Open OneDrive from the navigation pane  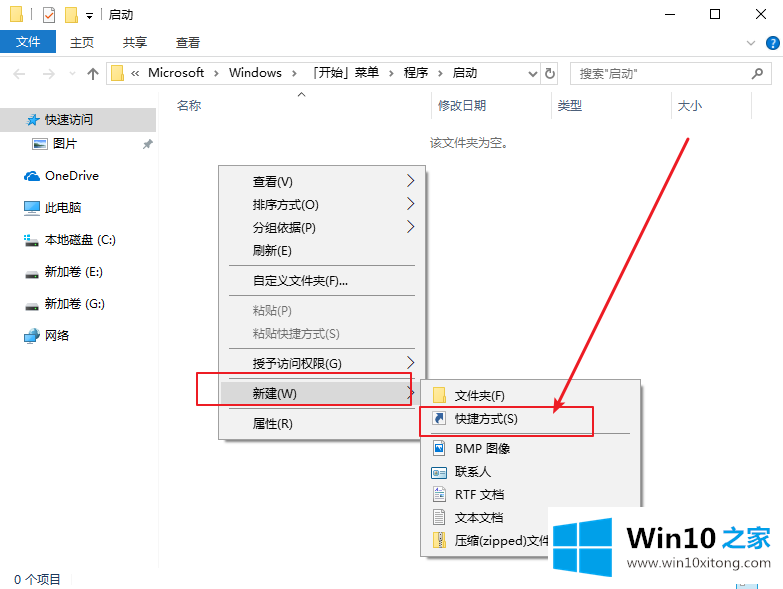pos(71,175)
